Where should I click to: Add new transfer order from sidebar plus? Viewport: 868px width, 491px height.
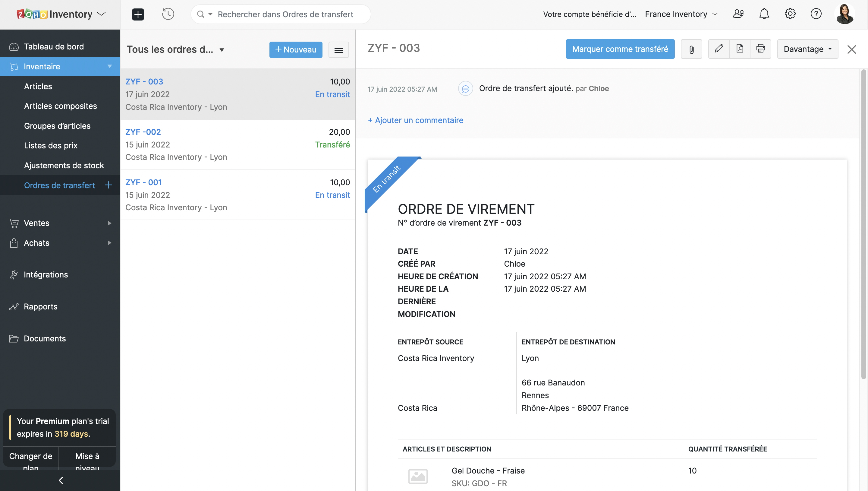click(x=108, y=185)
